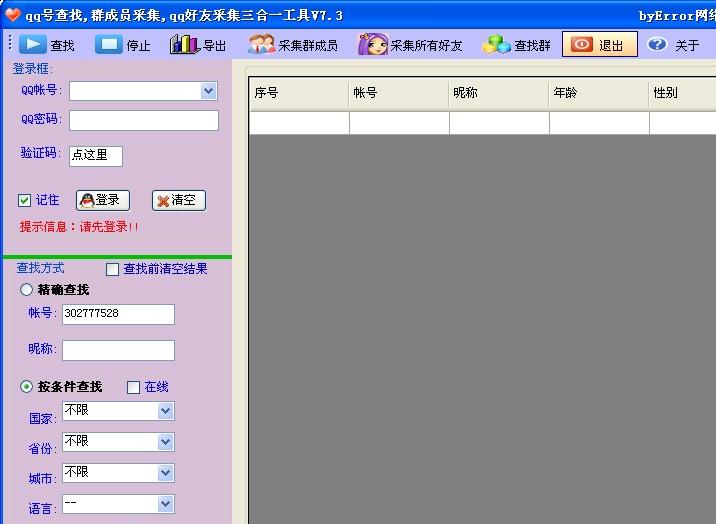
Task: Tick the 在线 online checkbox
Action: click(x=133, y=388)
